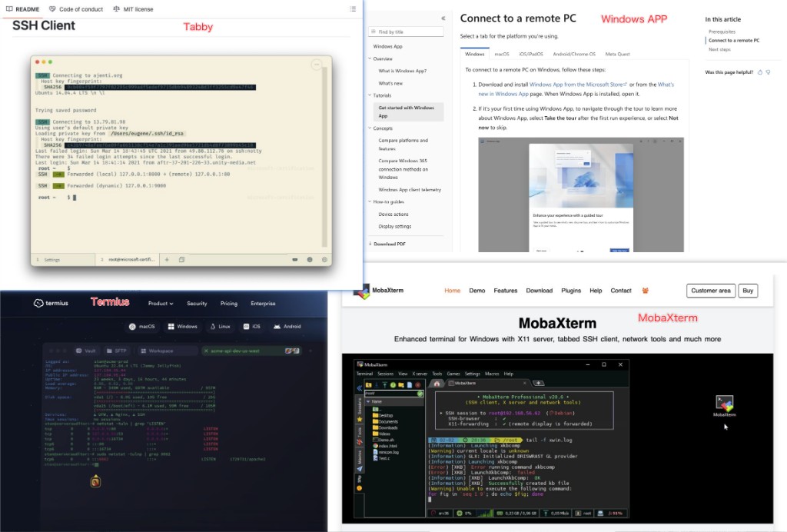Select the Meta Quest platform tab
The height and width of the screenshot is (532, 787).
pyautogui.click(x=617, y=54)
